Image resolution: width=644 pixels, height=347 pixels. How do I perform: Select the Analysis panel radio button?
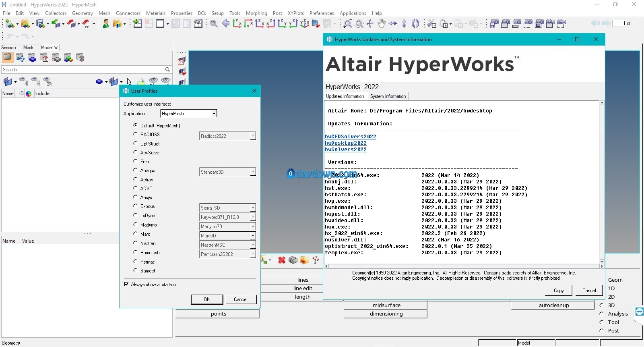[x=601, y=314]
